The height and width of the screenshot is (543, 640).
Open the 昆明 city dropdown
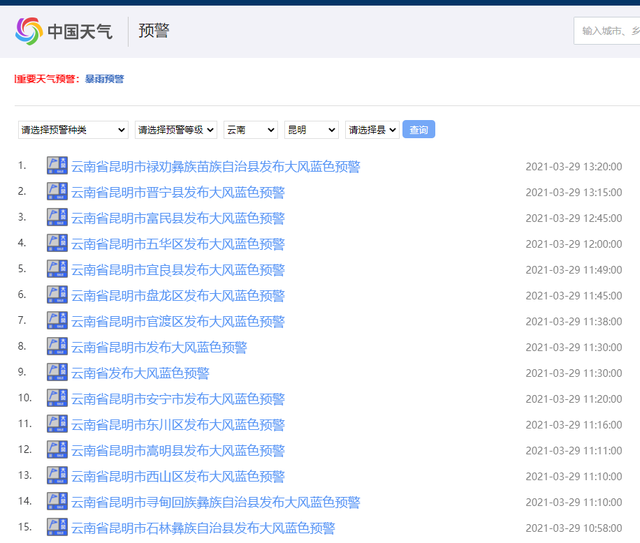[311, 130]
